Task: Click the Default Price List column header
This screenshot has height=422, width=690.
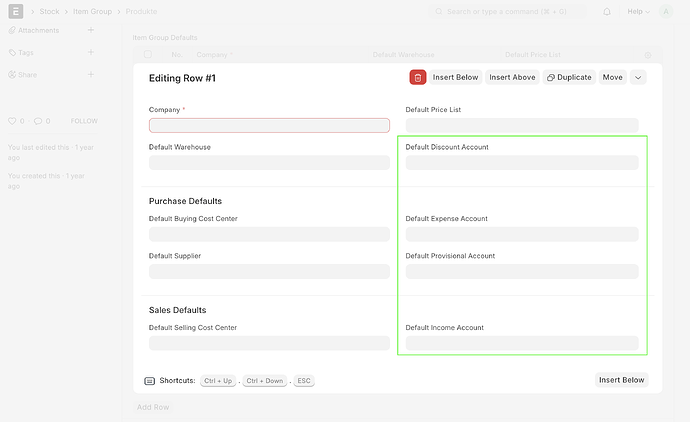Action: point(533,55)
